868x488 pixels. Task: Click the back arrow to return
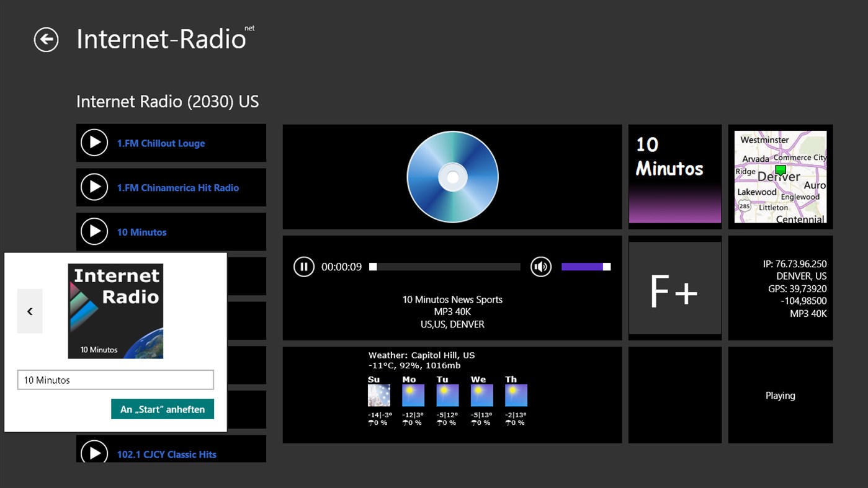click(45, 39)
